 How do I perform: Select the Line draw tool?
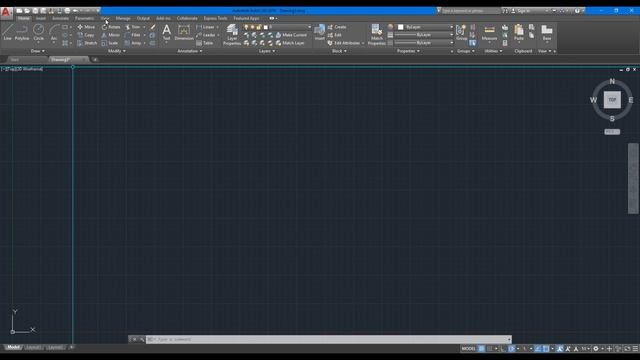click(7, 32)
